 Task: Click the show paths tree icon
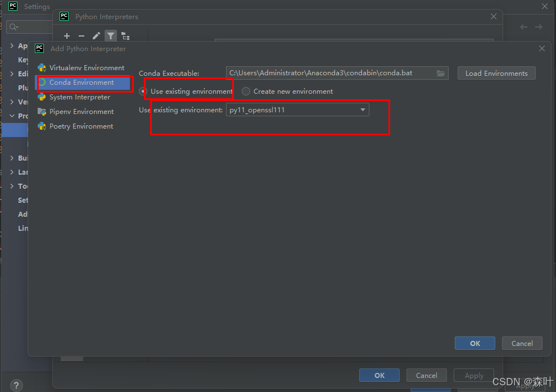[x=125, y=36]
